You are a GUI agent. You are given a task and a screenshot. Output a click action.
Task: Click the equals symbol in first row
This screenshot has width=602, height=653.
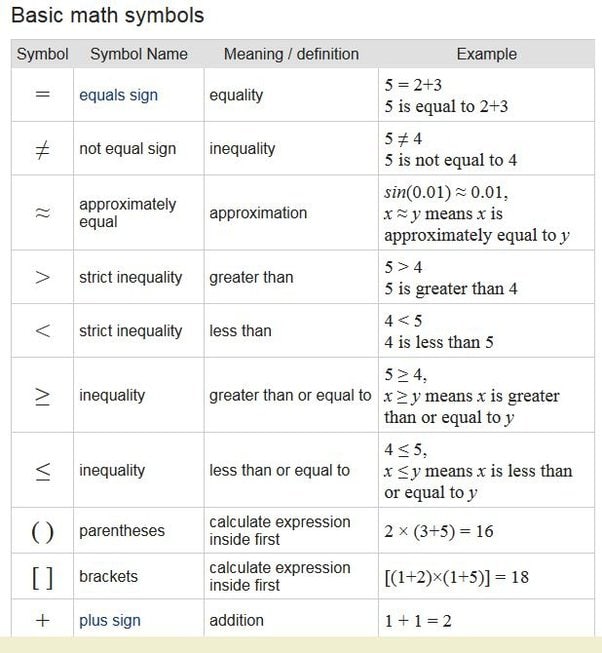click(42, 95)
